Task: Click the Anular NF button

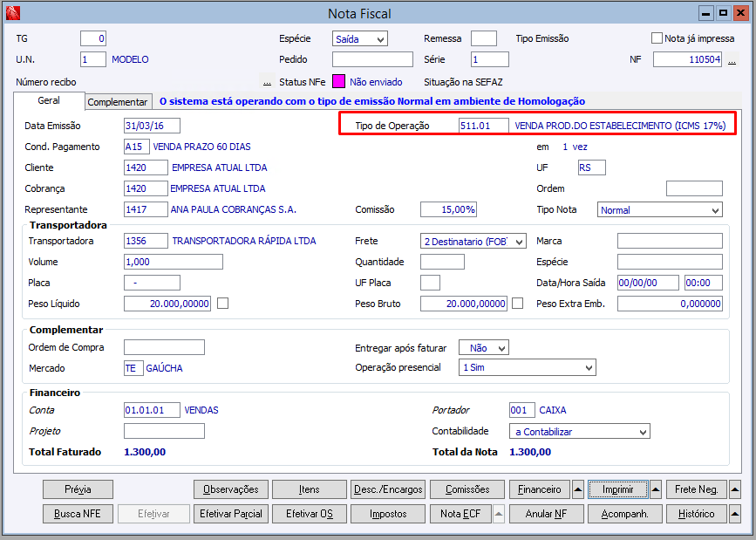Action: tap(546, 514)
